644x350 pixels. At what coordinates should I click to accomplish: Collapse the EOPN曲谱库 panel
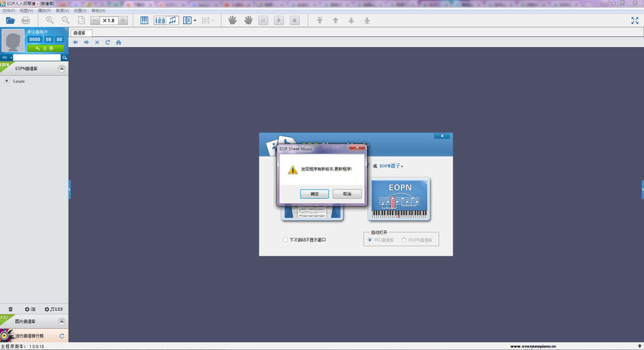62,69
